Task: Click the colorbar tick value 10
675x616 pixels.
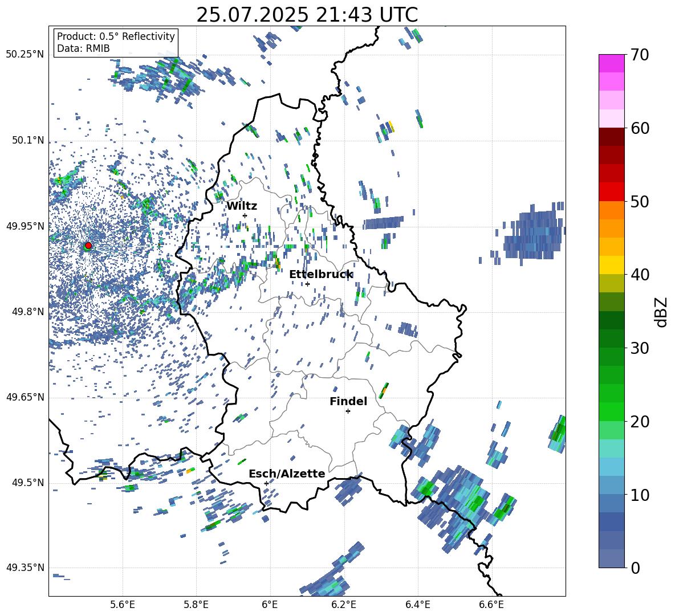Action: tap(640, 494)
